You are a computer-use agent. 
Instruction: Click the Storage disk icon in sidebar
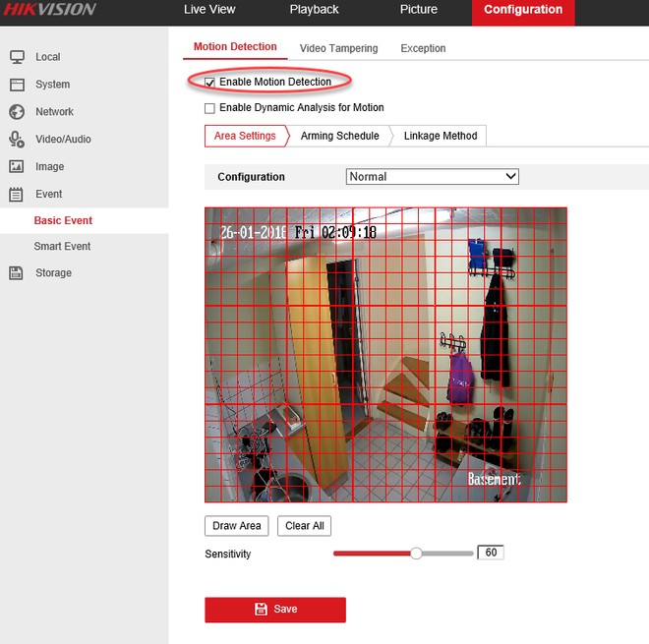click(x=17, y=273)
